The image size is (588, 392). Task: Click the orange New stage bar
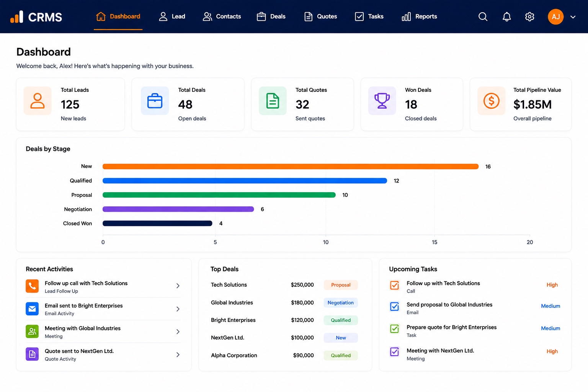click(291, 167)
